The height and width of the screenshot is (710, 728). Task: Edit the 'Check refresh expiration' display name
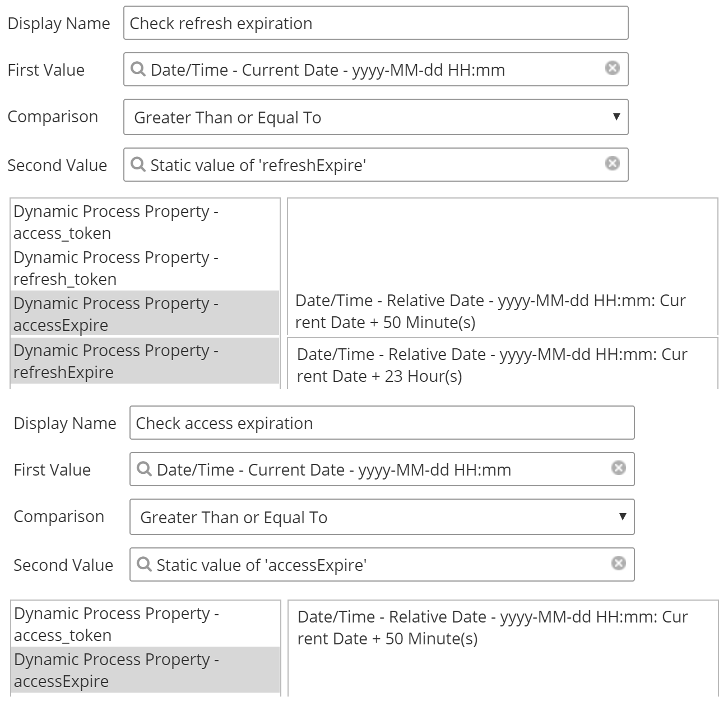pyautogui.click(x=375, y=23)
